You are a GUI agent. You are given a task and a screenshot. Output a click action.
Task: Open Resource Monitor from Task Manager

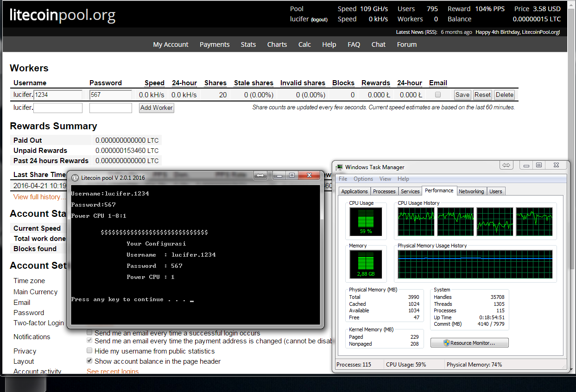point(469,343)
